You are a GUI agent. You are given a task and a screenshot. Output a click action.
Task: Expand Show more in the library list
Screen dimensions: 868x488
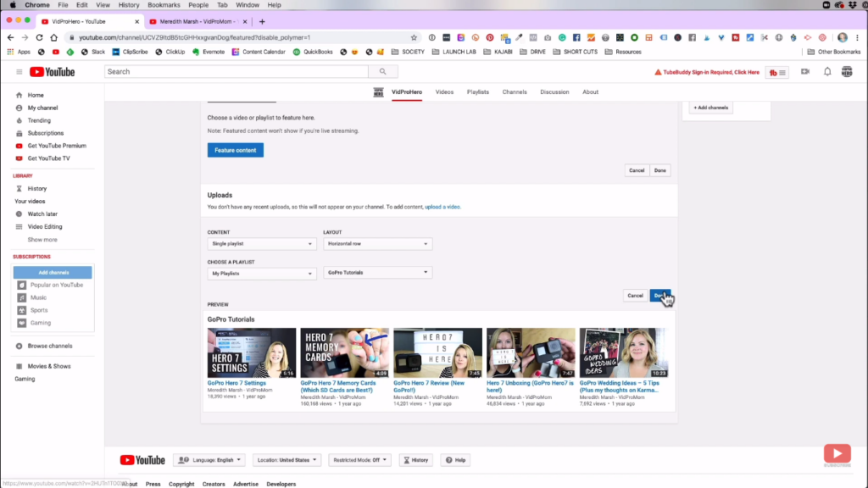coord(42,240)
